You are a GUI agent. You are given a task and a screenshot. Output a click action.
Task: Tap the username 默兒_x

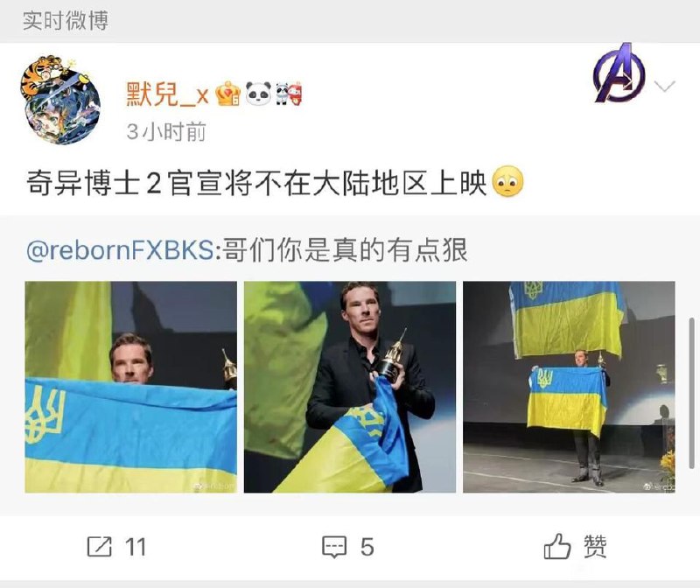(x=168, y=94)
